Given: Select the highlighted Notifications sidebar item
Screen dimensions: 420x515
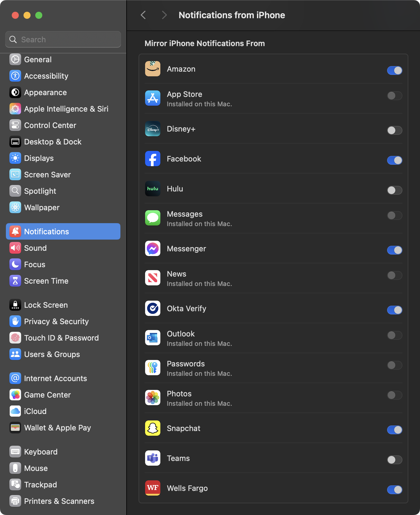Looking at the screenshot, I should 63,231.
